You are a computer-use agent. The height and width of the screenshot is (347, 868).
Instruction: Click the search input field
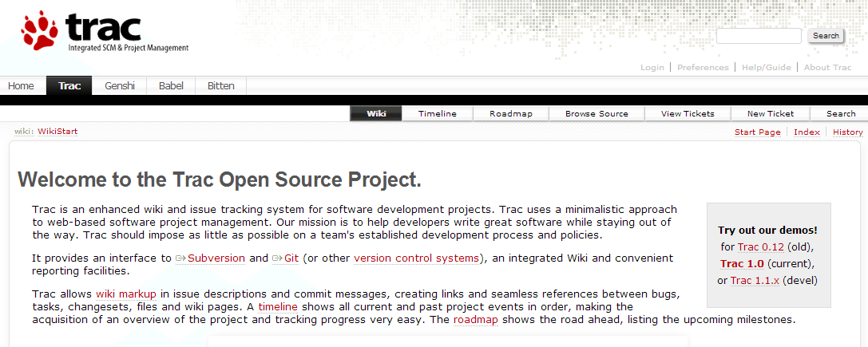click(x=758, y=36)
